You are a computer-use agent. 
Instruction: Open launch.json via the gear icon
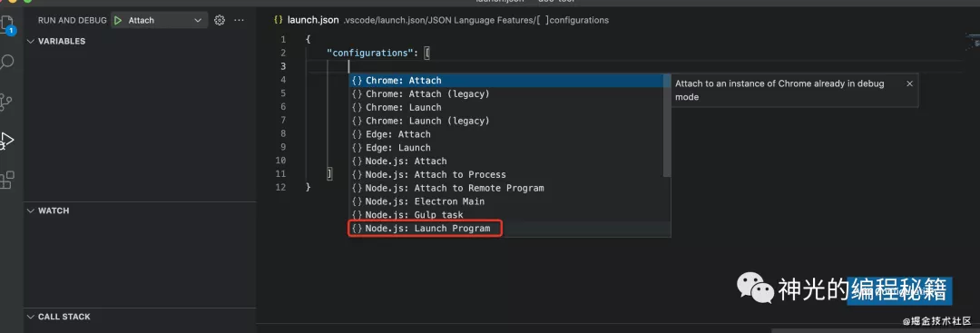click(220, 20)
